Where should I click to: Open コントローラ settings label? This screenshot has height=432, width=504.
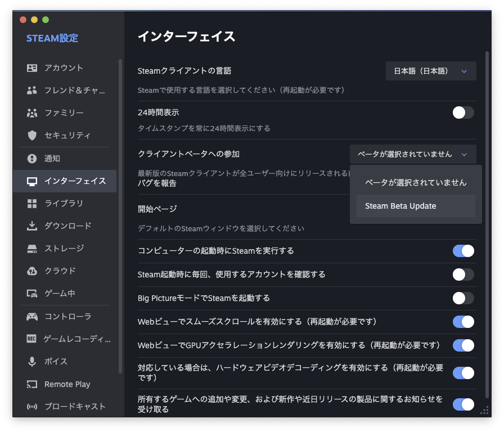(x=68, y=317)
